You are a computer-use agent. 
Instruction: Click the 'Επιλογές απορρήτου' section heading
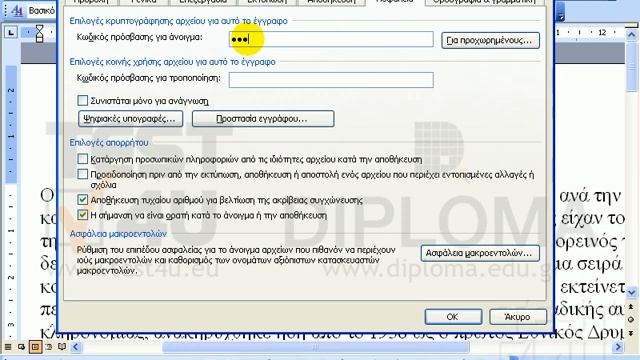point(109,142)
